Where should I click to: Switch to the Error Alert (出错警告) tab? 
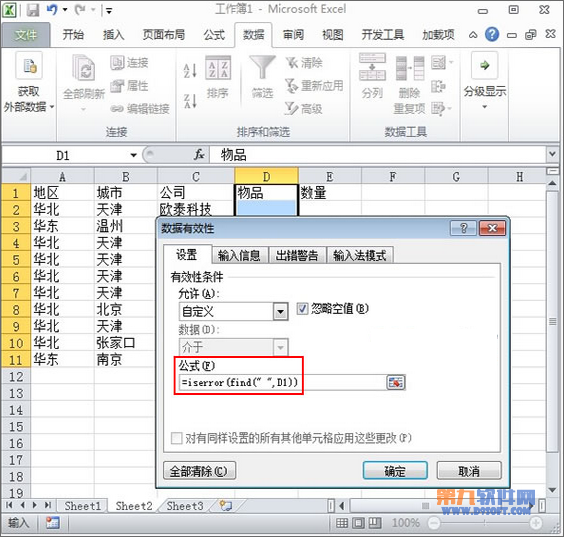pos(297,256)
